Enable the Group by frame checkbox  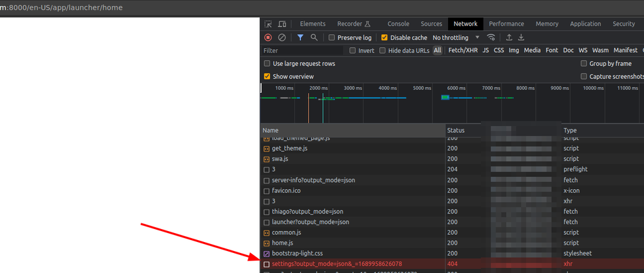[583, 63]
